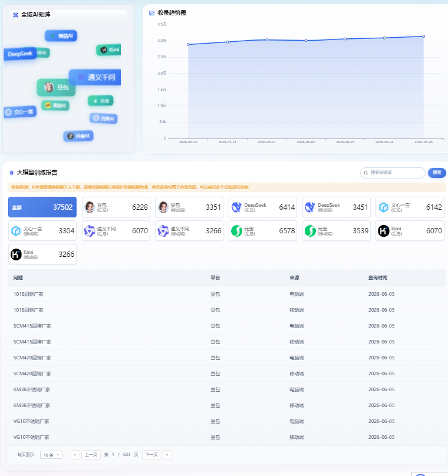Viewport: 448px width, 476px height.
Task: Click the orange 特别申明 notice text
Action: point(130,187)
